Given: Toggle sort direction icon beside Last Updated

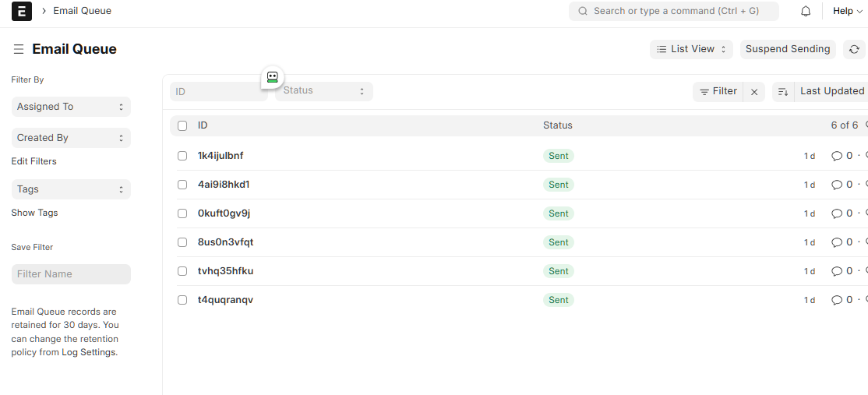Looking at the screenshot, I should click(783, 92).
